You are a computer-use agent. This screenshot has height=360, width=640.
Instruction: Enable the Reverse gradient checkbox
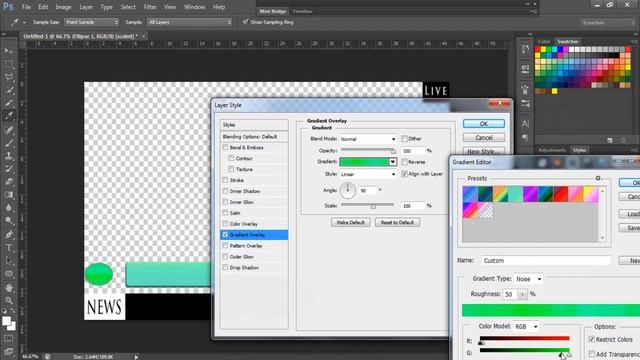[x=404, y=162]
